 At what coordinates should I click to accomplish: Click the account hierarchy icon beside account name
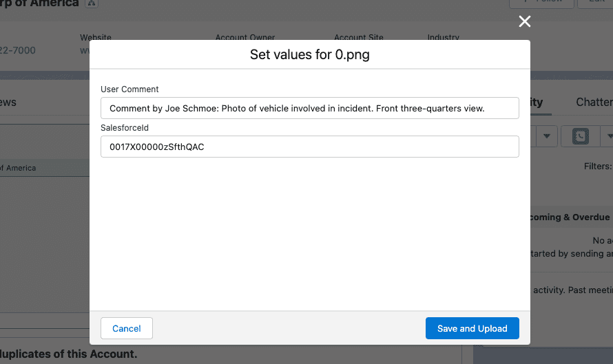92,3
